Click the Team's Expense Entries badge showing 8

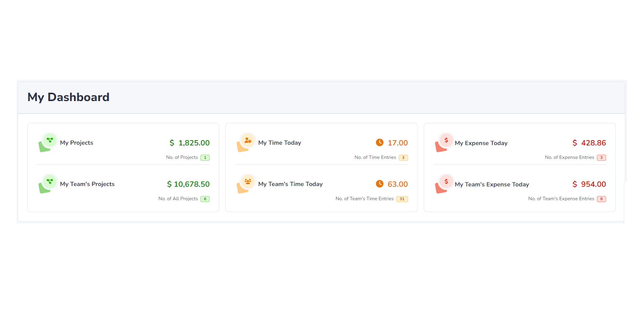[601, 199]
